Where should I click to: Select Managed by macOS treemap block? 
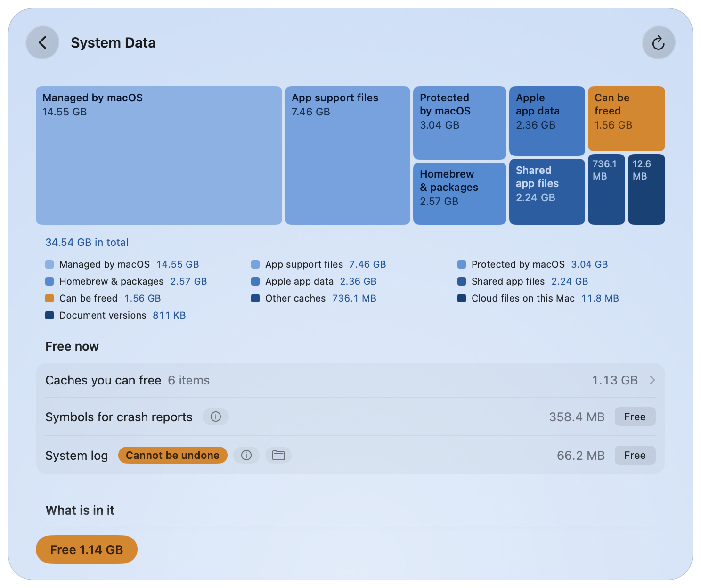pos(159,155)
